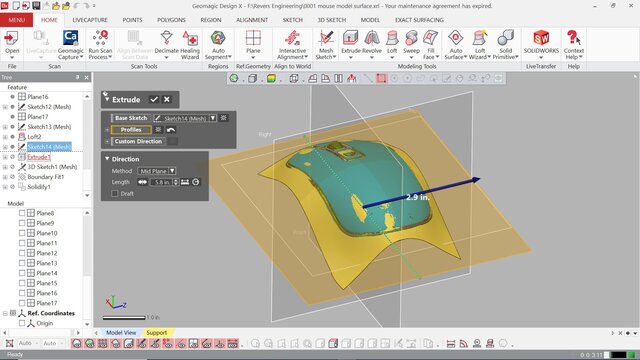The width and height of the screenshot is (640, 360).
Task: Toggle the Origin checkbox
Action: click(22, 323)
